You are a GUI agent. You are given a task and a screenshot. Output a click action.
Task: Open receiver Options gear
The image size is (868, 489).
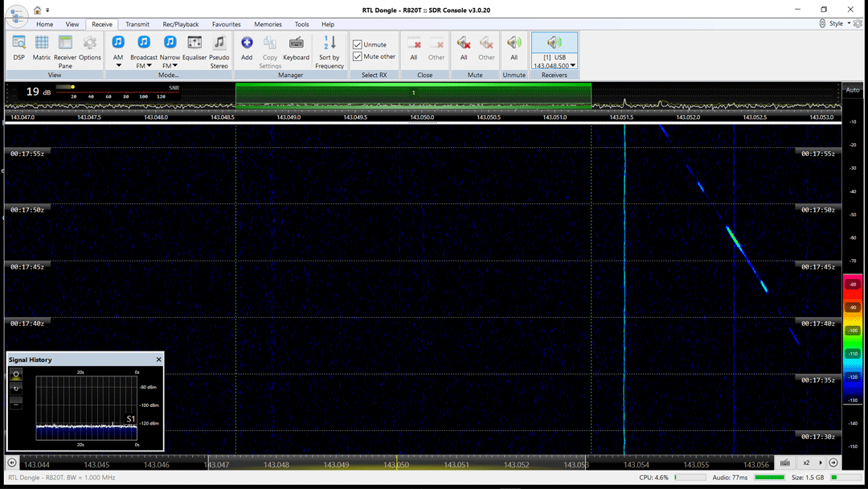90,48
